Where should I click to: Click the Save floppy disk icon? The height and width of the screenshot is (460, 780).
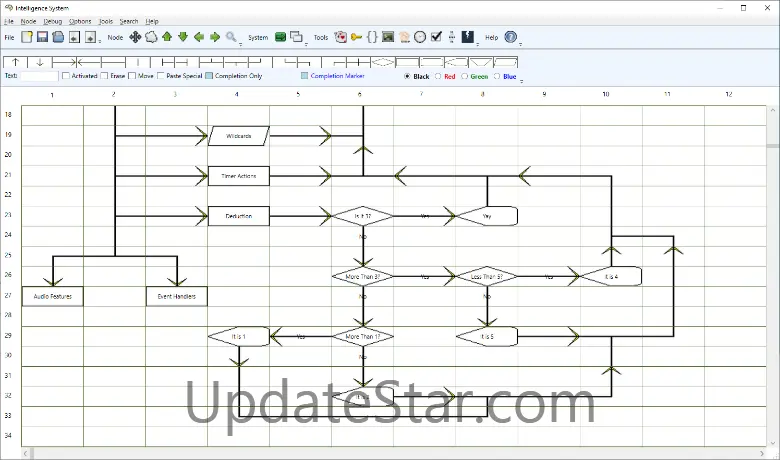(x=43, y=37)
